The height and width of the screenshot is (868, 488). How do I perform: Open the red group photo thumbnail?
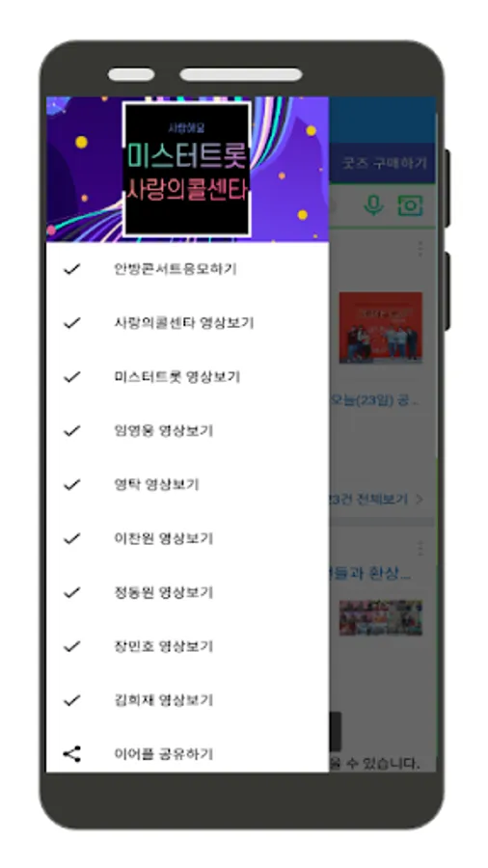[381, 328]
